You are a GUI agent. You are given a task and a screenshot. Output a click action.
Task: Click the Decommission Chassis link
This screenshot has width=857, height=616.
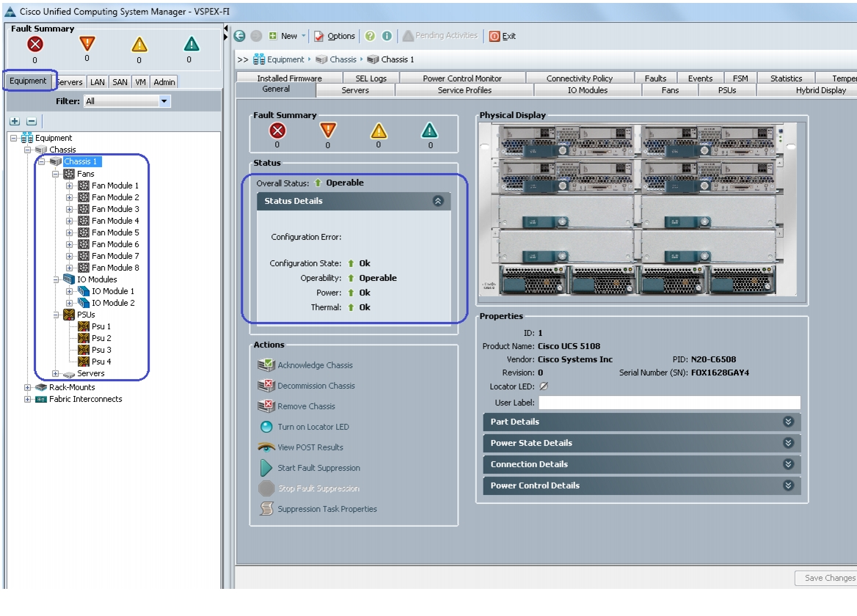[316, 386]
